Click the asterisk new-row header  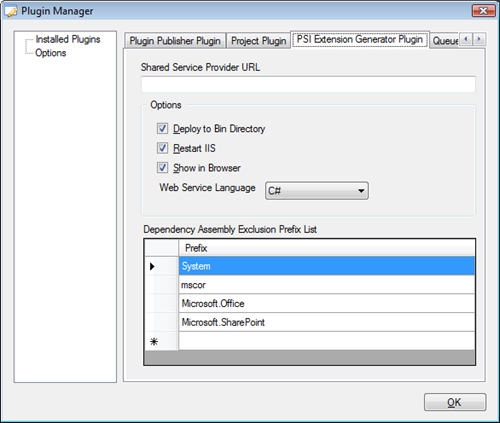162,341
